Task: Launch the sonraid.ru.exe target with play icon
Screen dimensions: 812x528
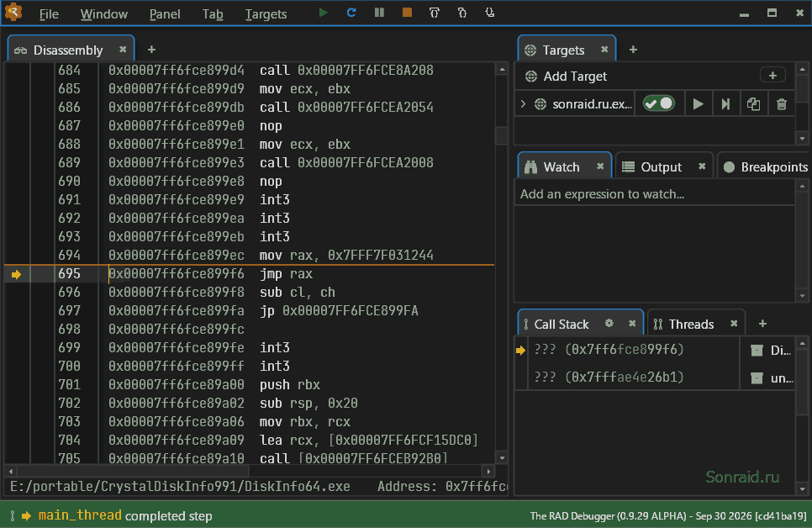Action: point(698,104)
